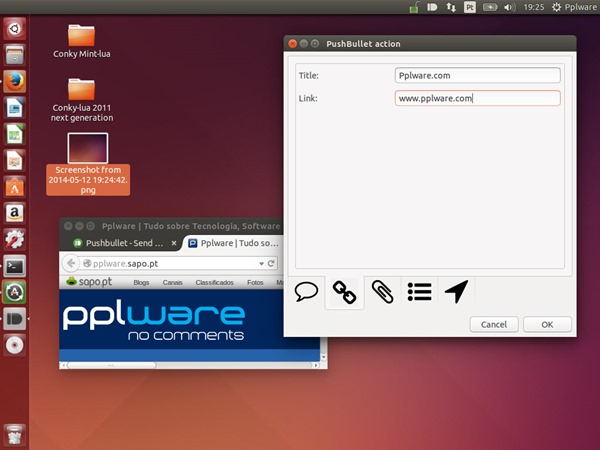Open Trash in launcher
This screenshot has height=450, width=600.
pos(15,435)
